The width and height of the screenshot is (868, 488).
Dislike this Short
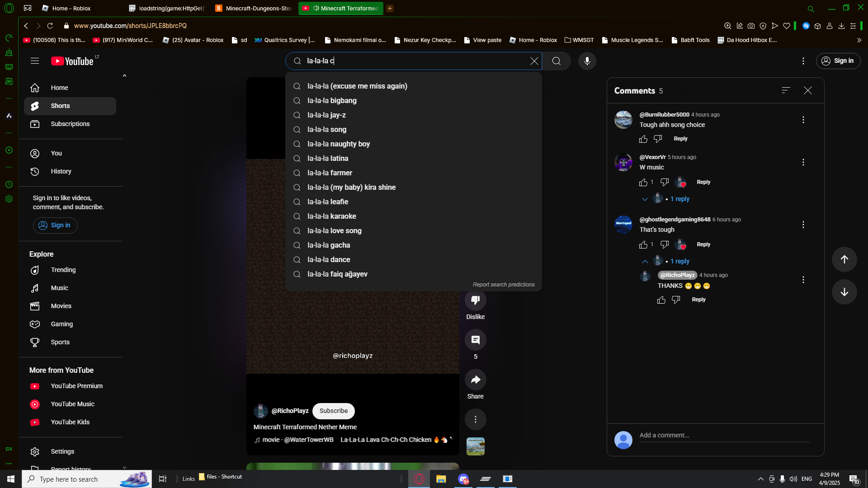click(x=476, y=300)
